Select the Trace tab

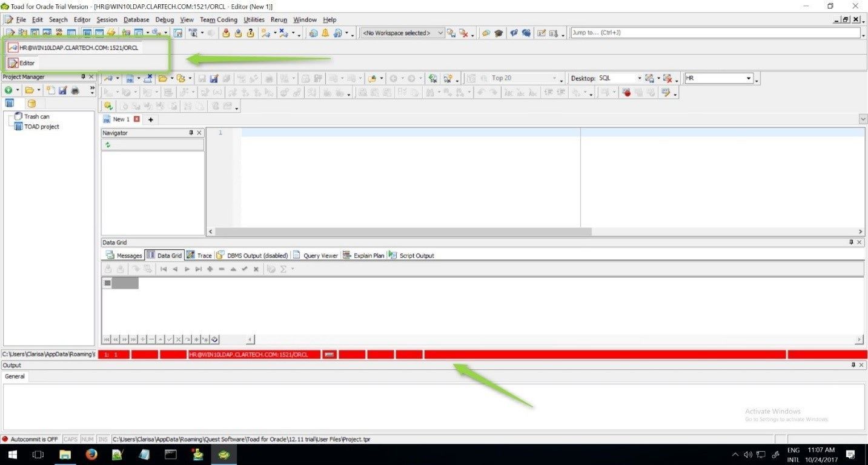click(x=199, y=255)
